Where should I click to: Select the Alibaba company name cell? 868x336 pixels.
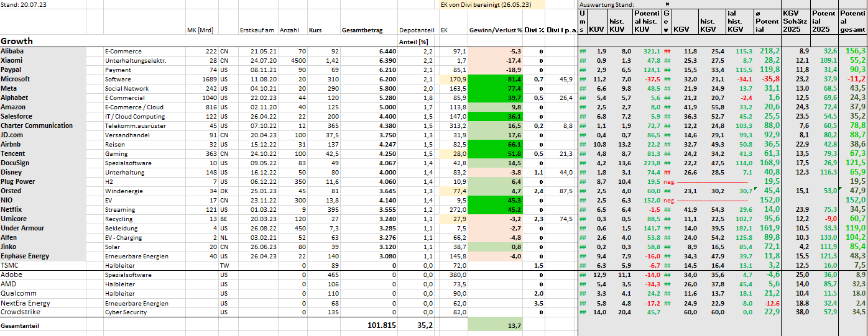coord(43,51)
